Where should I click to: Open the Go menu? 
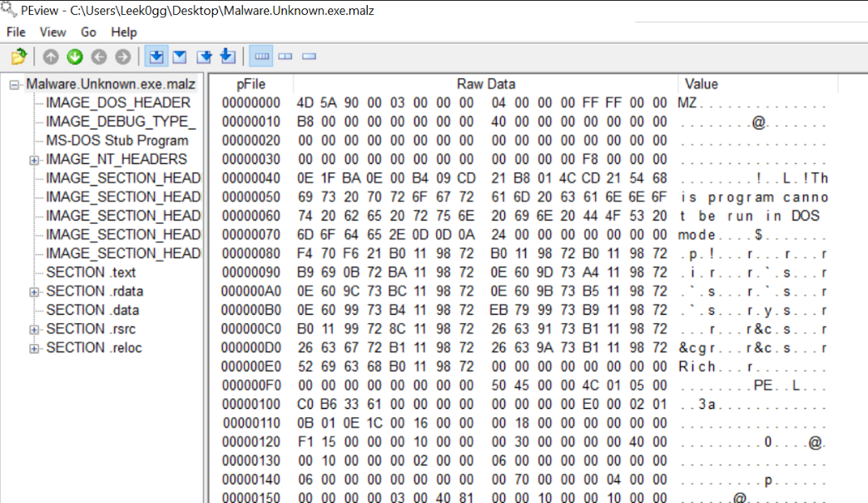[88, 32]
